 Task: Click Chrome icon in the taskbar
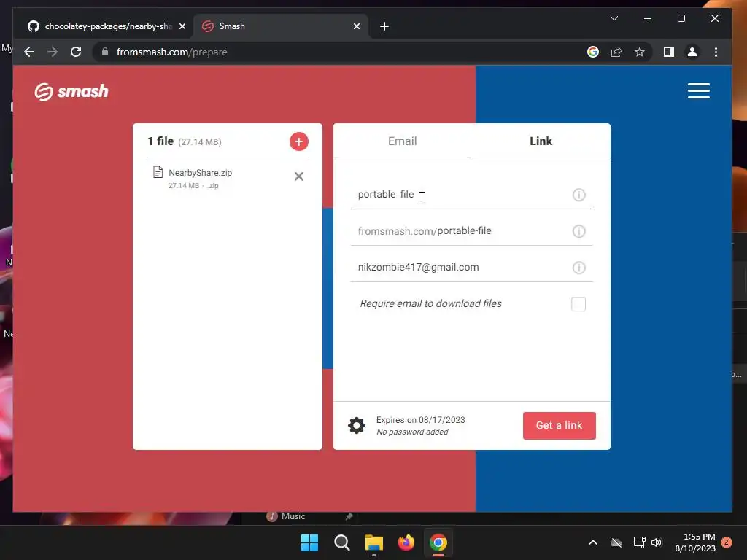click(x=438, y=542)
